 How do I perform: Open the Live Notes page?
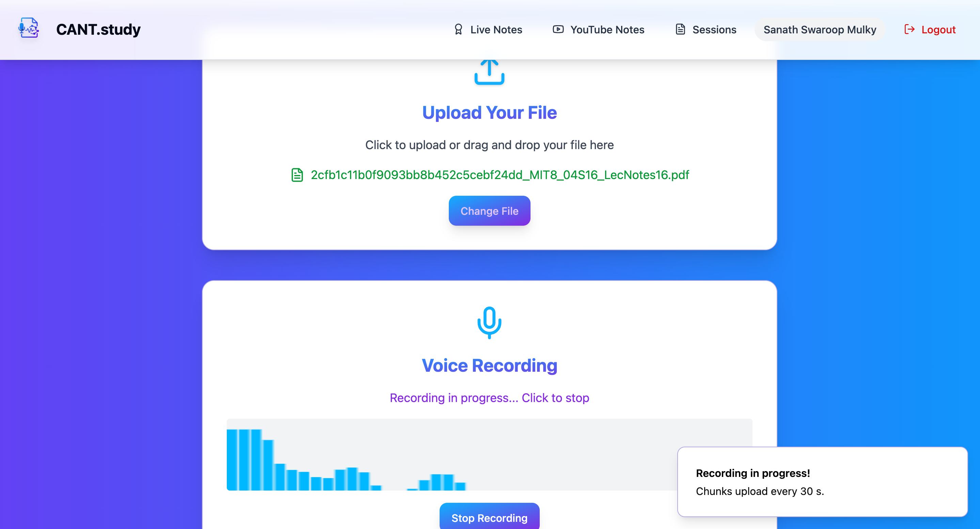(x=496, y=30)
